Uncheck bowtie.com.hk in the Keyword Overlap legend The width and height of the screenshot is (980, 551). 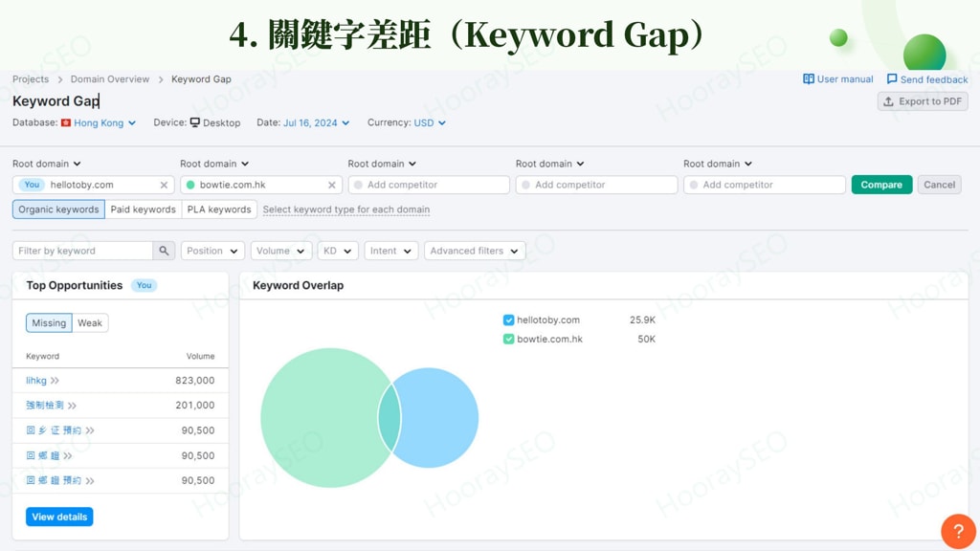(508, 339)
